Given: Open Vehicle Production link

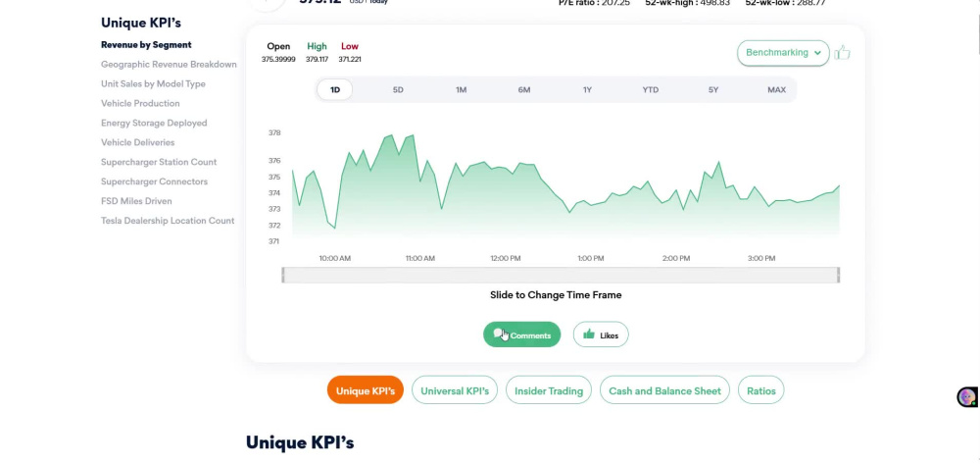Looking at the screenshot, I should [140, 103].
